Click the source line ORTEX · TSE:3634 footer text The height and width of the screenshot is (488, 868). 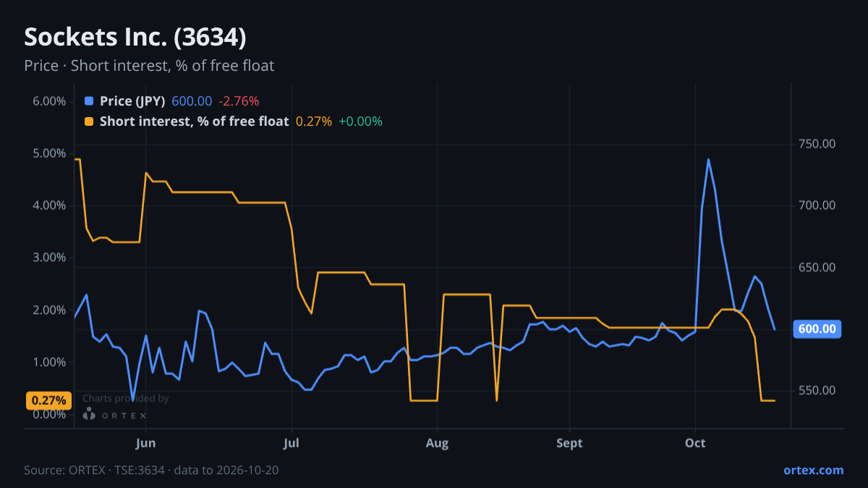[151, 470]
